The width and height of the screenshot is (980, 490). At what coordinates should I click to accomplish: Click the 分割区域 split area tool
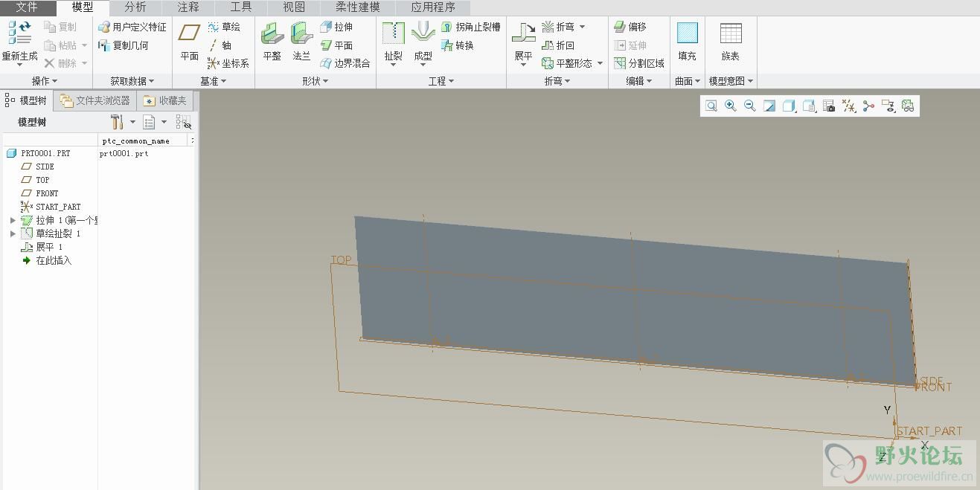(x=638, y=63)
